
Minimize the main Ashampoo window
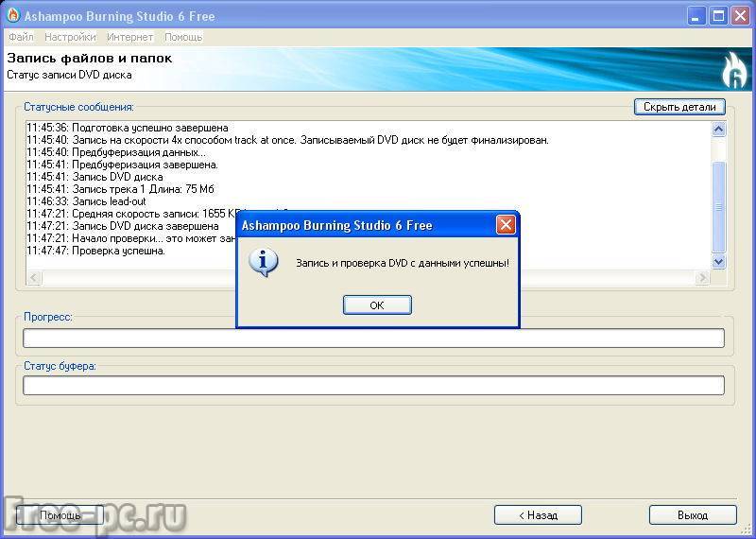(x=696, y=16)
